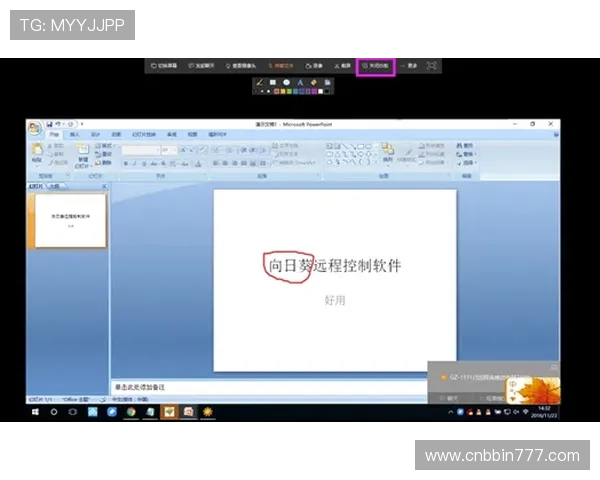The image size is (600, 480).
Task: Show hidden tray icons chevron on taskbar
Action: click(x=451, y=412)
